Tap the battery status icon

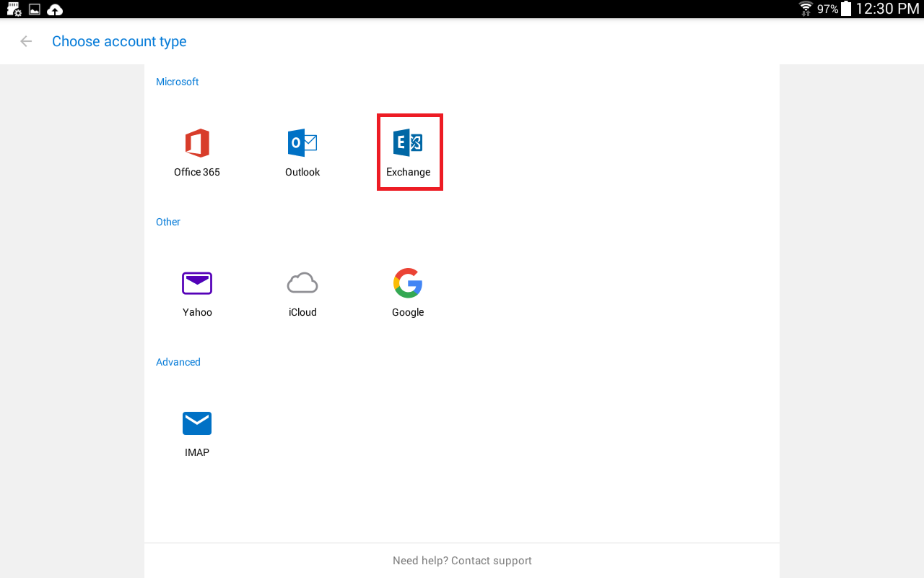846,9
